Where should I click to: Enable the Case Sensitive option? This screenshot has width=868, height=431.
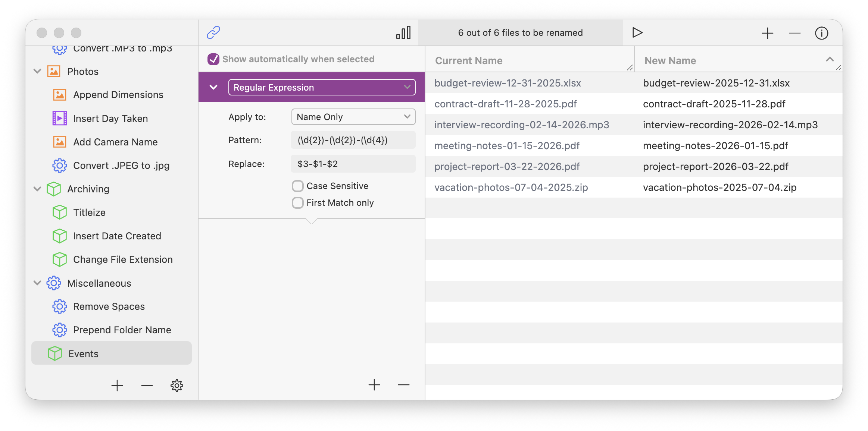click(x=297, y=186)
